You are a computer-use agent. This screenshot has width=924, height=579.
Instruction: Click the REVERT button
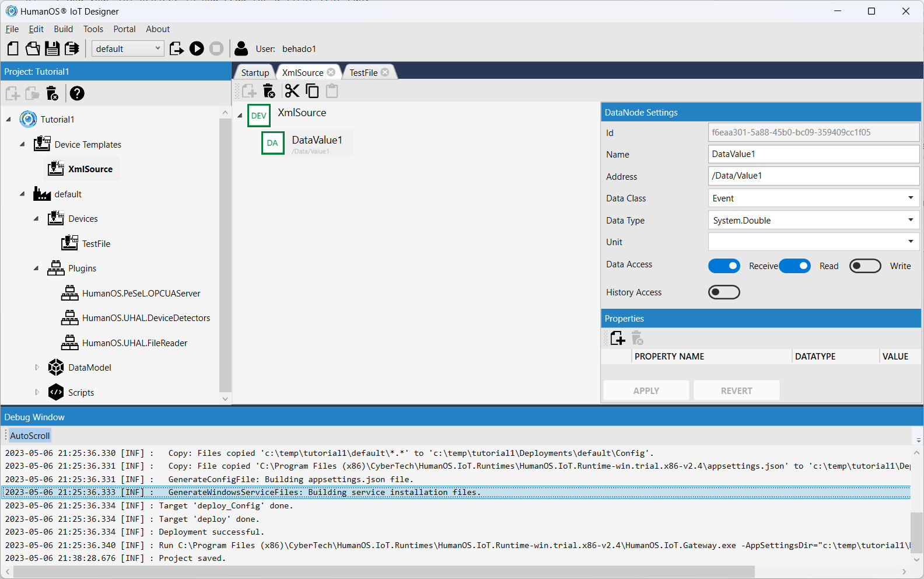pos(737,390)
